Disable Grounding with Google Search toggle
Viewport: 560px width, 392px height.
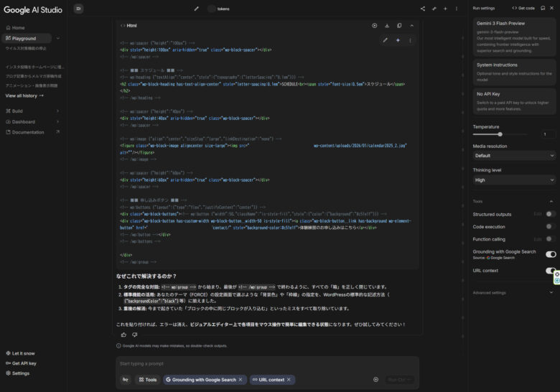pos(550,254)
